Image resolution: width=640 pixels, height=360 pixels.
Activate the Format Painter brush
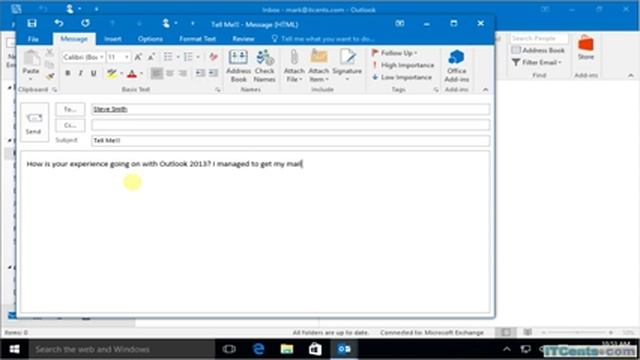click(x=50, y=76)
